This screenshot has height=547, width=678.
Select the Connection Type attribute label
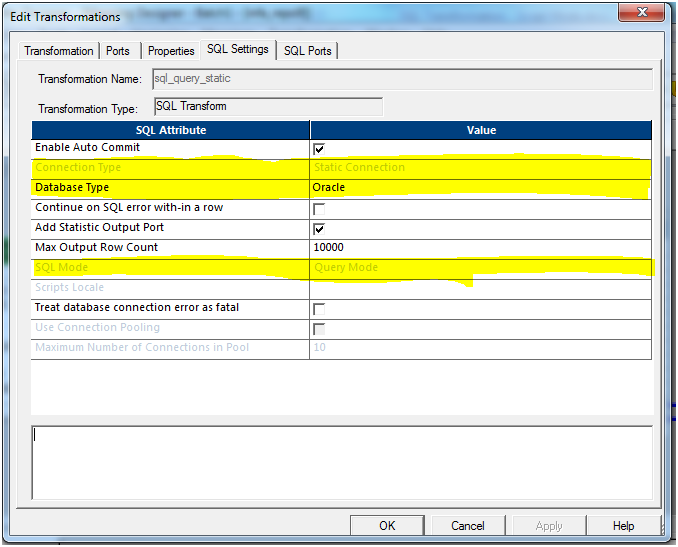tap(78, 167)
